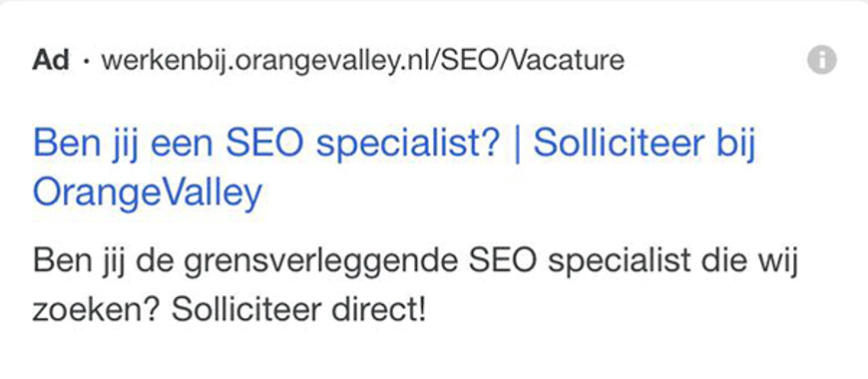Click "zoeken?" in the description text
This screenshot has height=379, width=868.
pyautogui.click(x=97, y=311)
